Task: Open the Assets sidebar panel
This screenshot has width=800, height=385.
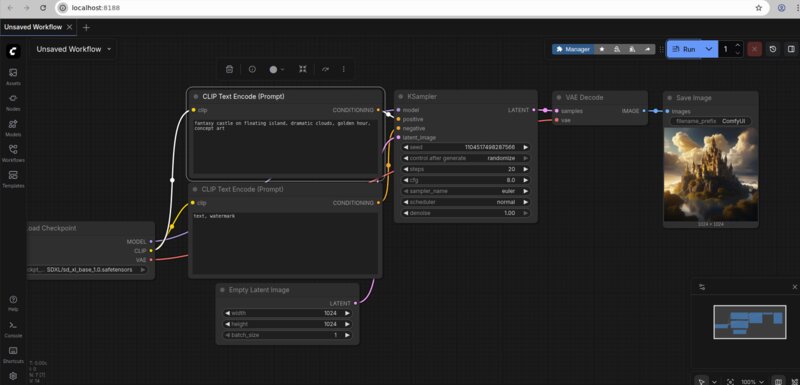Action: tap(13, 76)
